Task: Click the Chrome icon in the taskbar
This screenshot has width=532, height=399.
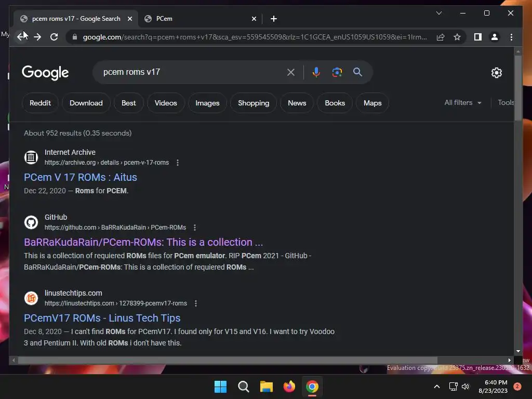Action: [x=312, y=387]
